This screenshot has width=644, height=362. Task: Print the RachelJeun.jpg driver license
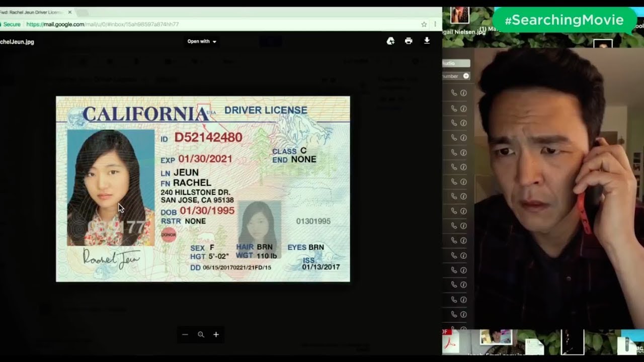point(409,41)
